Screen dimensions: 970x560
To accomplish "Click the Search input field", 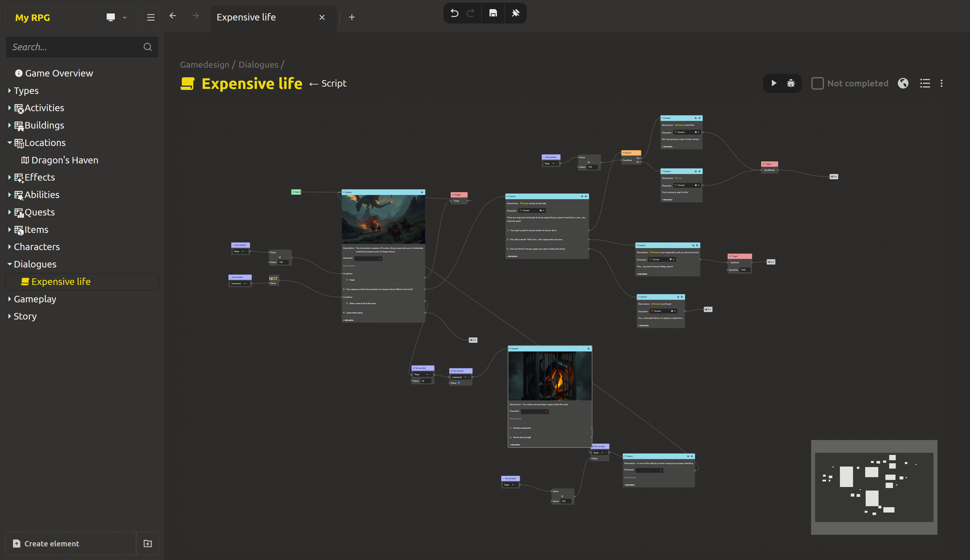I will [x=76, y=47].
